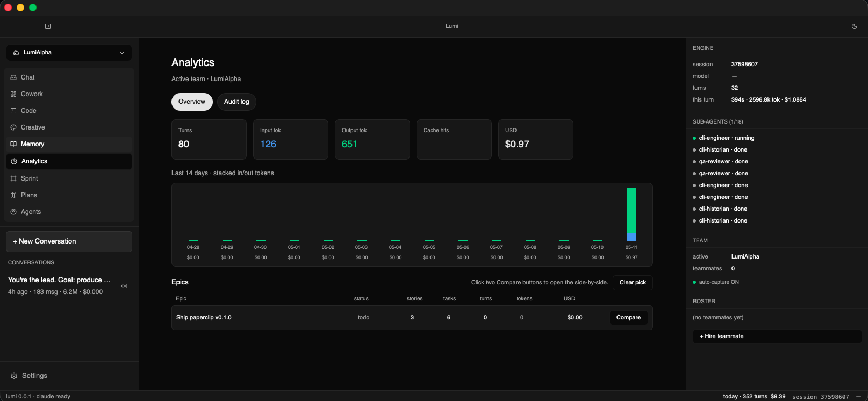Click the Agents icon in the sidebar

13,212
